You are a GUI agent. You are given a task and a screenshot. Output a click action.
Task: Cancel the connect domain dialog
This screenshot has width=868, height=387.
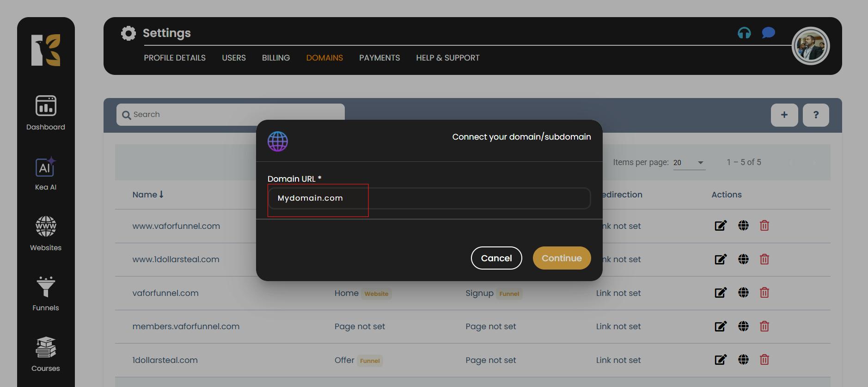(496, 258)
